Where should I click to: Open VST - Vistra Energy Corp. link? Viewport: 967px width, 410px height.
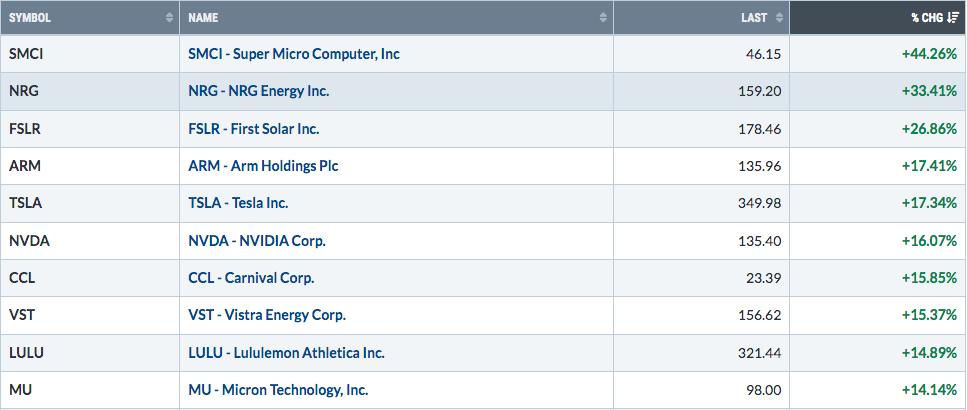(x=267, y=315)
